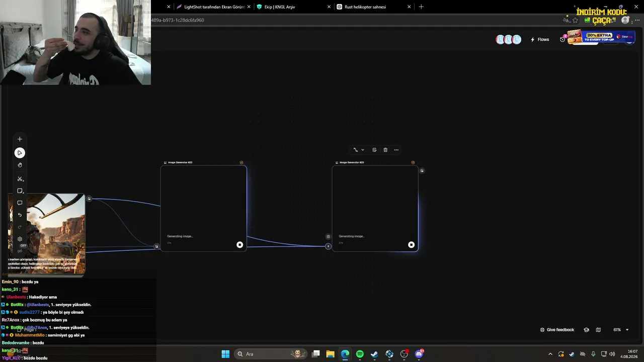The image size is (644, 362).
Task: Select the pointer cursor tool
Action: pos(20,153)
